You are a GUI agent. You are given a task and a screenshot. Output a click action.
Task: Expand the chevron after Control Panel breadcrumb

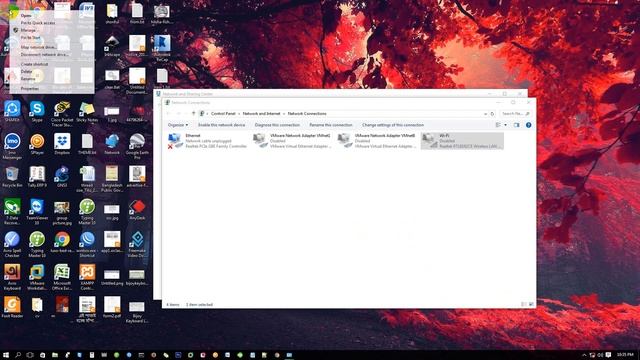[239, 113]
